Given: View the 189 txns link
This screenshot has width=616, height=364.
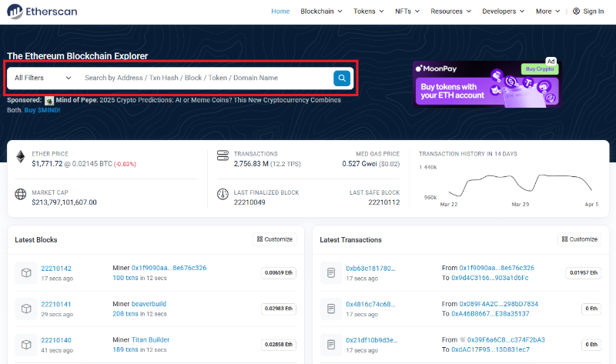Looking at the screenshot, I should point(126,349).
